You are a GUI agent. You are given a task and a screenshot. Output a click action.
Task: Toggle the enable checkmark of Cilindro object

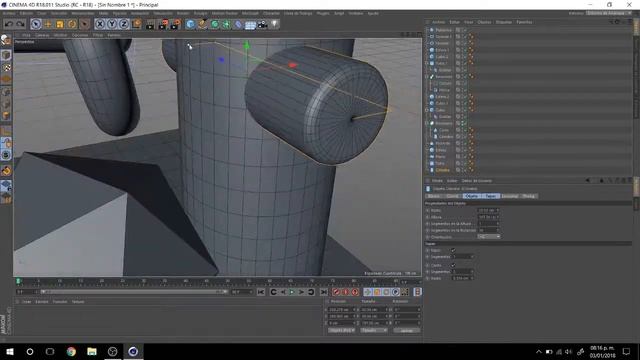pyautogui.click(x=464, y=170)
